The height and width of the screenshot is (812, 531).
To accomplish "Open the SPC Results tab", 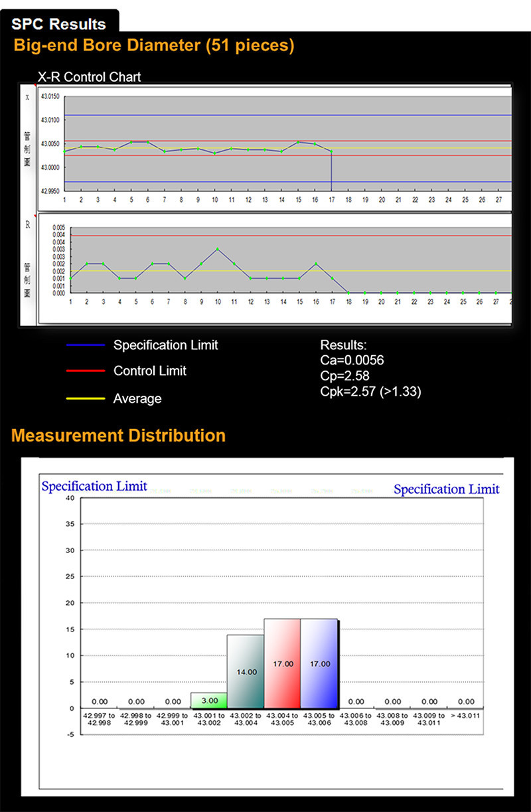I will tap(59, 24).
